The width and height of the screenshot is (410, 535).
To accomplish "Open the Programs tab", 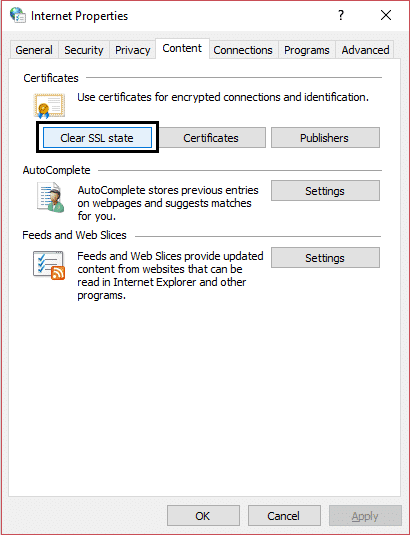I will click(x=307, y=50).
